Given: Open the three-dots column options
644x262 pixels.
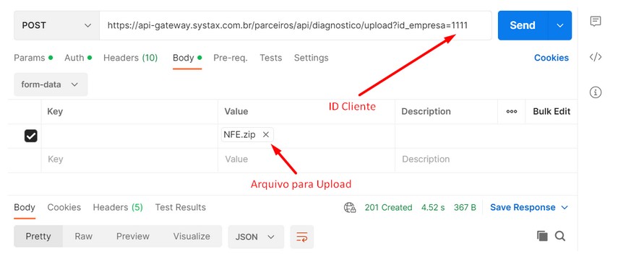Looking at the screenshot, I should click(x=511, y=112).
